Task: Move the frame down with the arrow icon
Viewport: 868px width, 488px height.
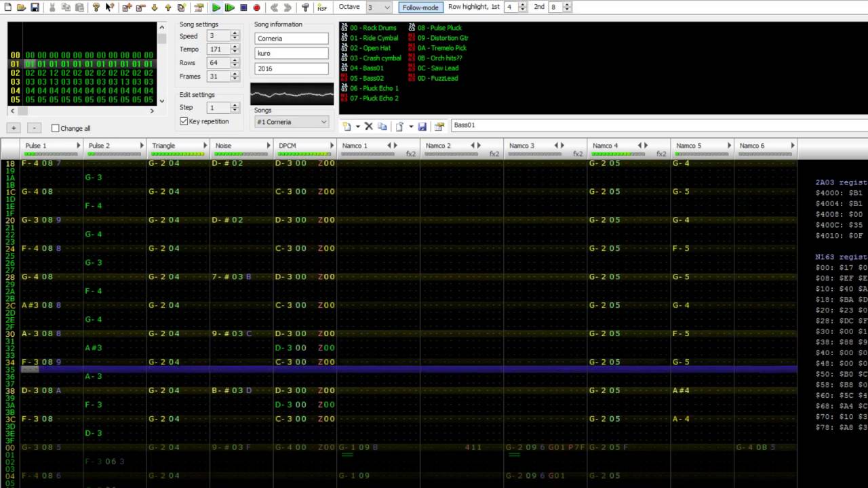Action: coord(154,7)
